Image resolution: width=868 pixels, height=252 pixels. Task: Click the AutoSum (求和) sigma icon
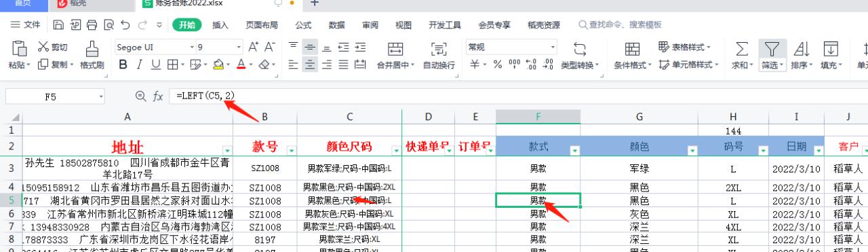[x=743, y=49]
